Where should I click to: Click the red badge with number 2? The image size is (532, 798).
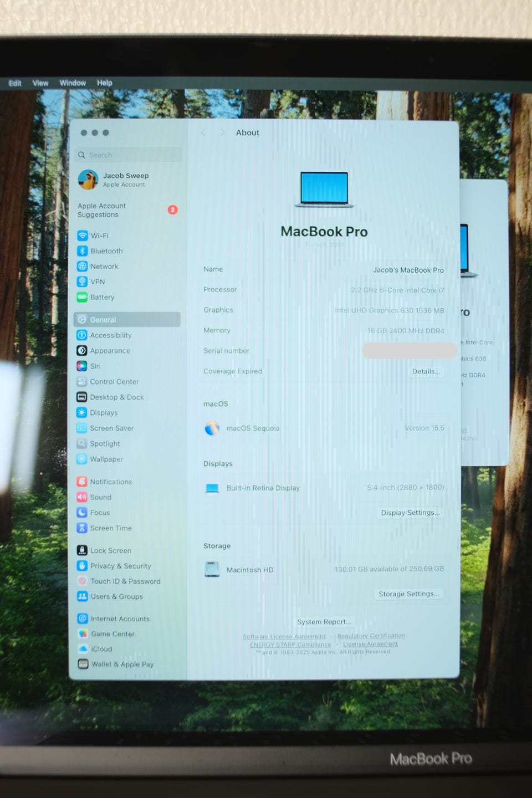[x=173, y=210]
